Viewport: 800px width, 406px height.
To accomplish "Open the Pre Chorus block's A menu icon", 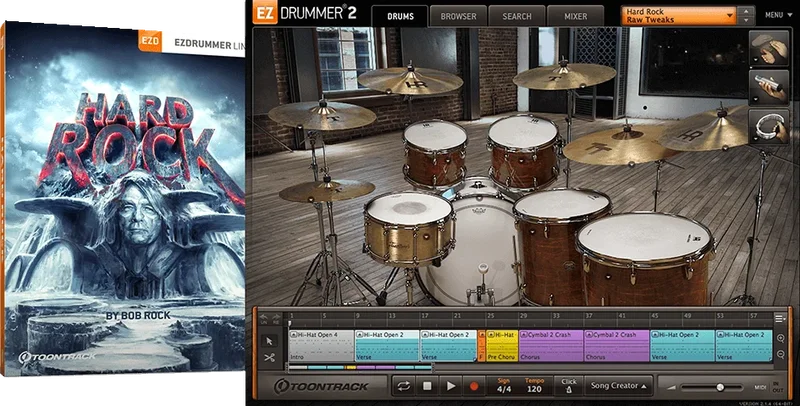I will coord(490,335).
